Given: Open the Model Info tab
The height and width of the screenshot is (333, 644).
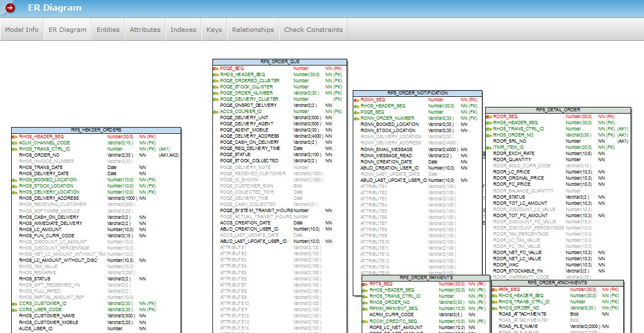Looking at the screenshot, I should pyautogui.click(x=22, y=30).
